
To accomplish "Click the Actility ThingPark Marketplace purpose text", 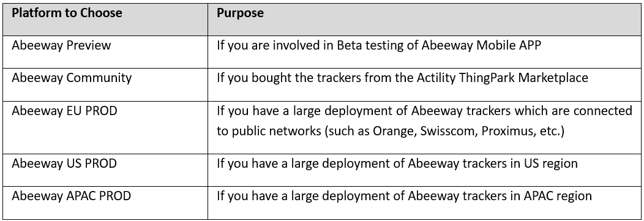I will [x=402, y=78].
